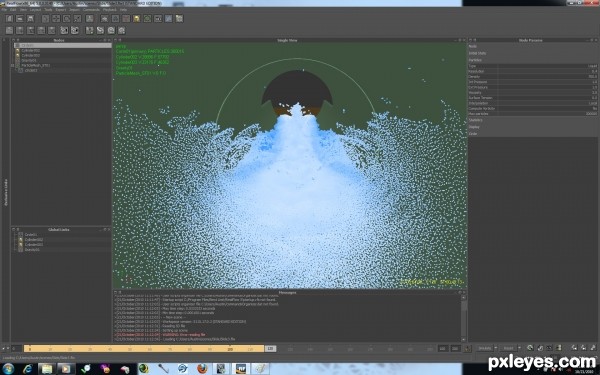The image size is (600, 375).
Task: Click the Windows Start button
Action: 8,369
